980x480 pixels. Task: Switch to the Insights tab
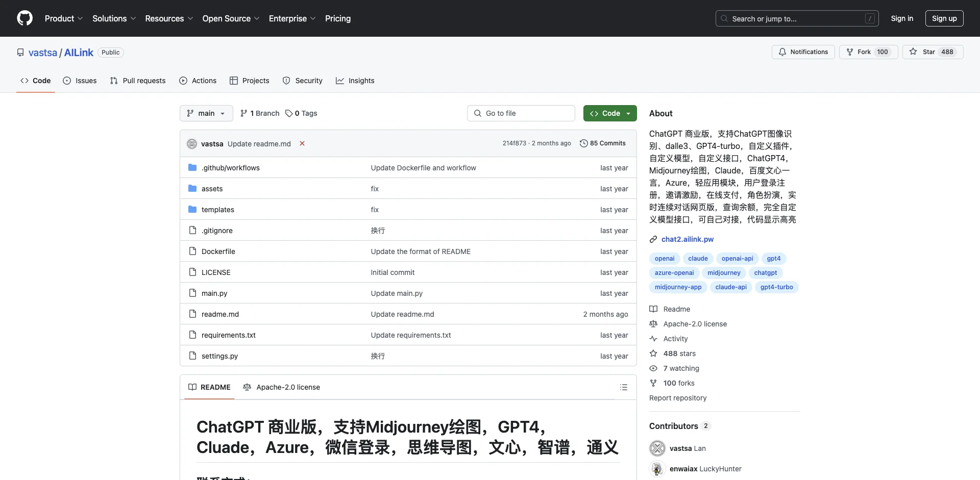coord(355,81)
